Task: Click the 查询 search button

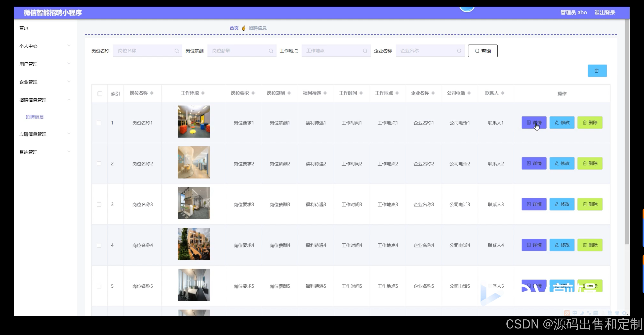Action: click(x=482, y=51)
